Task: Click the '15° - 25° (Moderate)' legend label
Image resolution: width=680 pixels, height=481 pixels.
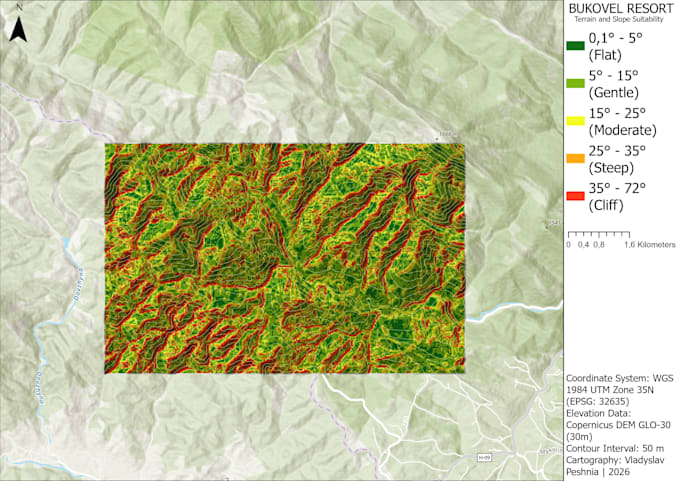Action: 622,121
